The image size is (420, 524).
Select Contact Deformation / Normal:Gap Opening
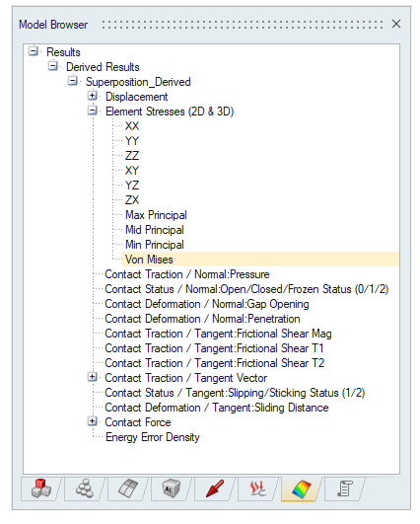pyautogui.click(x=207, y=304)
